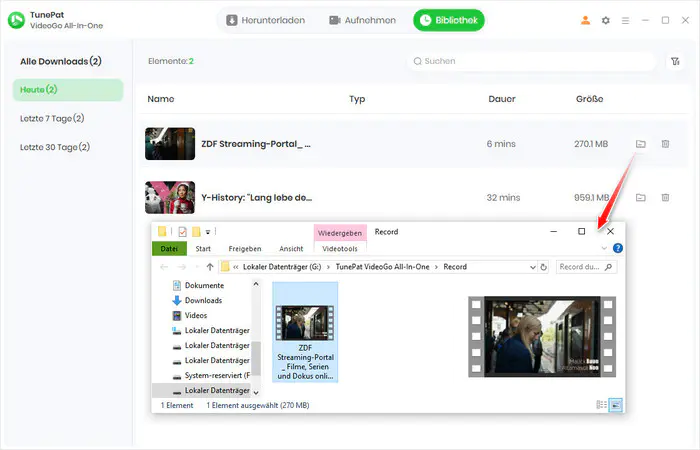Switch Explorer to details view

click(x=601, y=405)
